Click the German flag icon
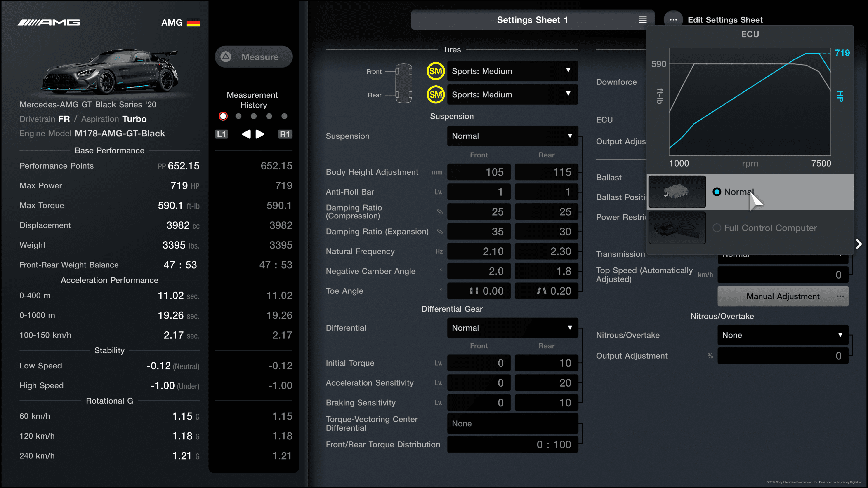 [x=193, y=23]
